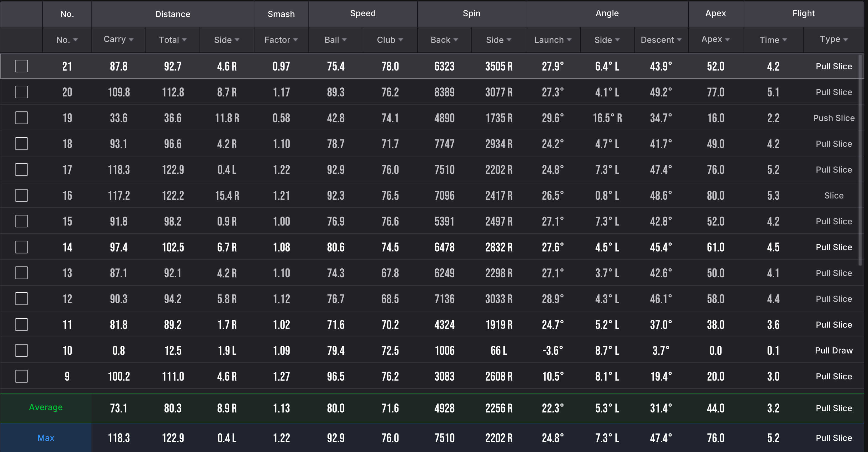Click Push Slice type in shot 19
Image resolution: width=868 pixels, height=452 pixels.
pyautogui.click(x=834, y=118)
